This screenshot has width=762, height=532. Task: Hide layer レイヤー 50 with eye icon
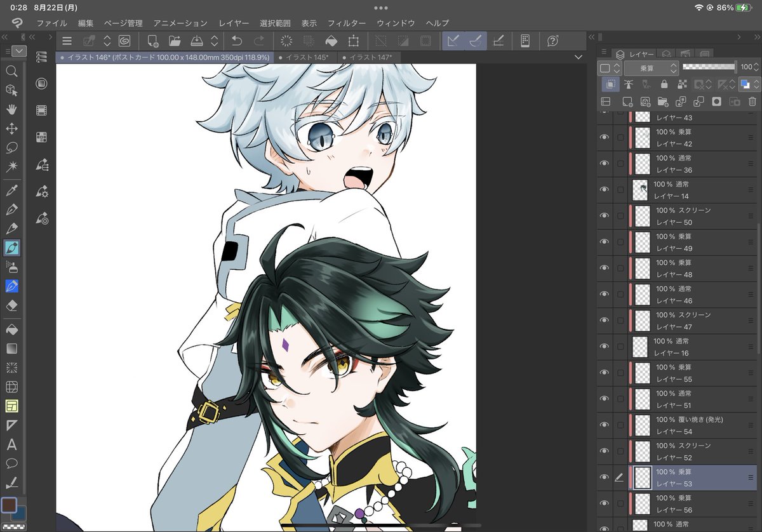click(605, 216)
